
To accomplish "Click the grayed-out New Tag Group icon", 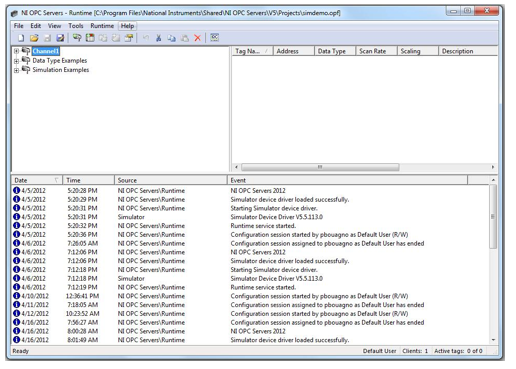I will click(x=103, y=38).
